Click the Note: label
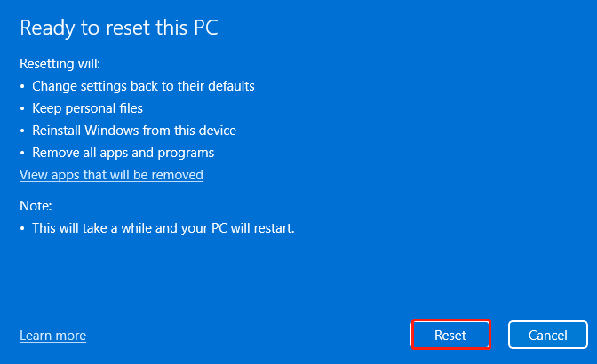This screenshot has width=597, height=364. (36, 206)
